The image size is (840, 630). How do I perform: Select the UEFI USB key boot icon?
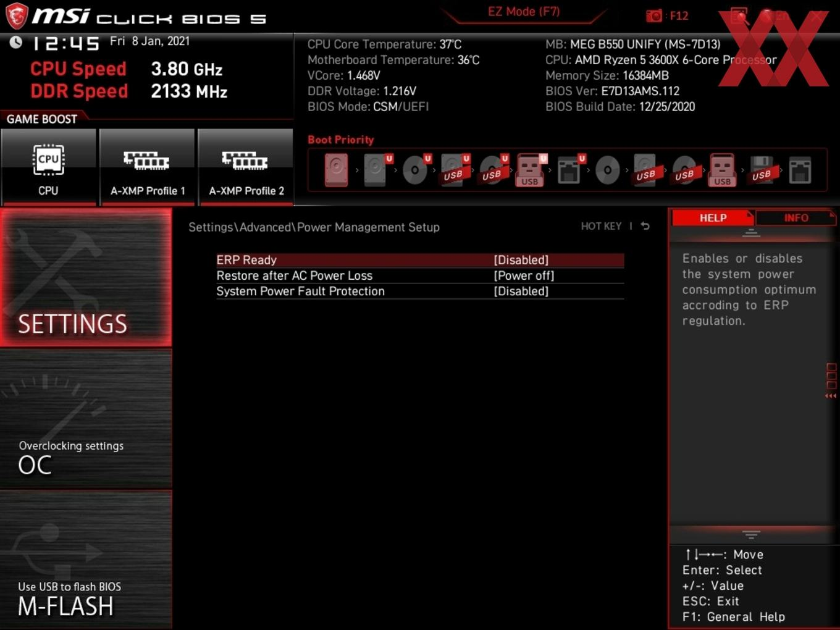pyautogui.click(x=530, y=170)
